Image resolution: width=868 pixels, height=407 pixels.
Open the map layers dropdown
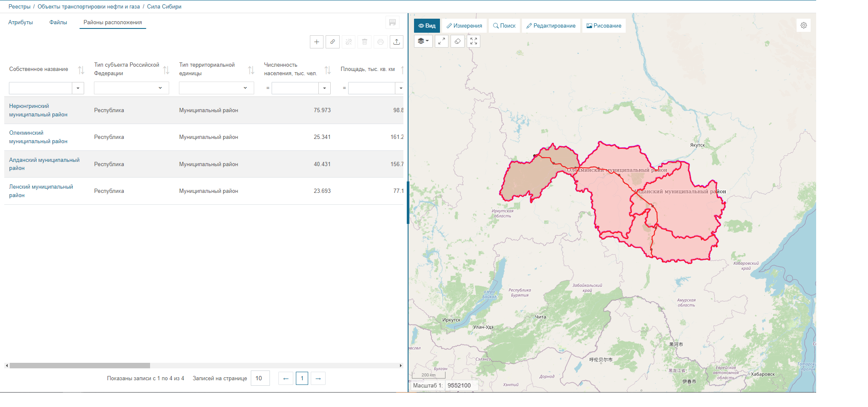click(423, 41)
